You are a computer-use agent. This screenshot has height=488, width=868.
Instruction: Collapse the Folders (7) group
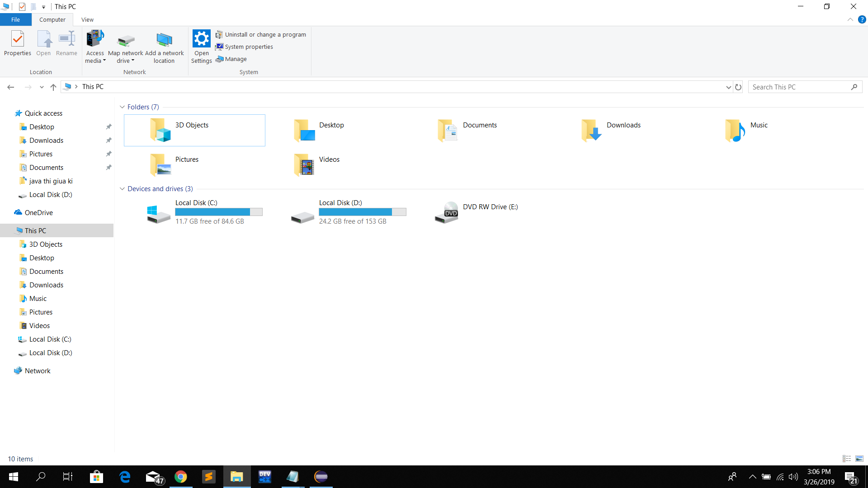click(x=122, y=107)
